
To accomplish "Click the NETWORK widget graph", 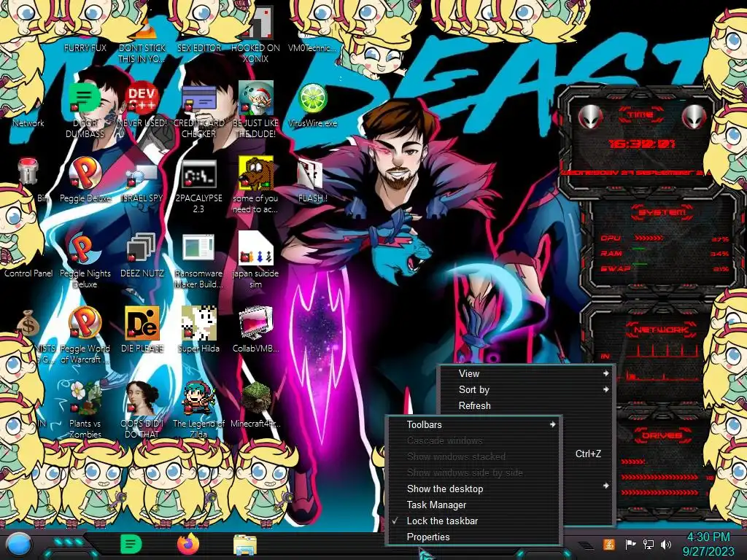I will (662, 362).
